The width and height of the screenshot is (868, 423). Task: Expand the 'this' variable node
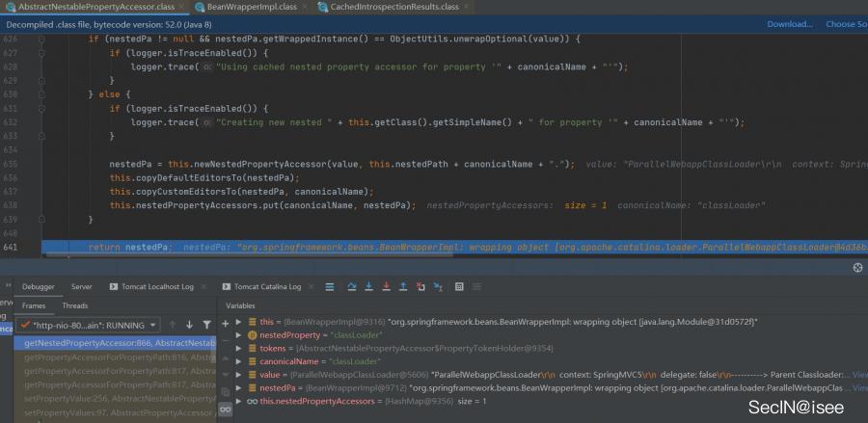click(238, 322)
